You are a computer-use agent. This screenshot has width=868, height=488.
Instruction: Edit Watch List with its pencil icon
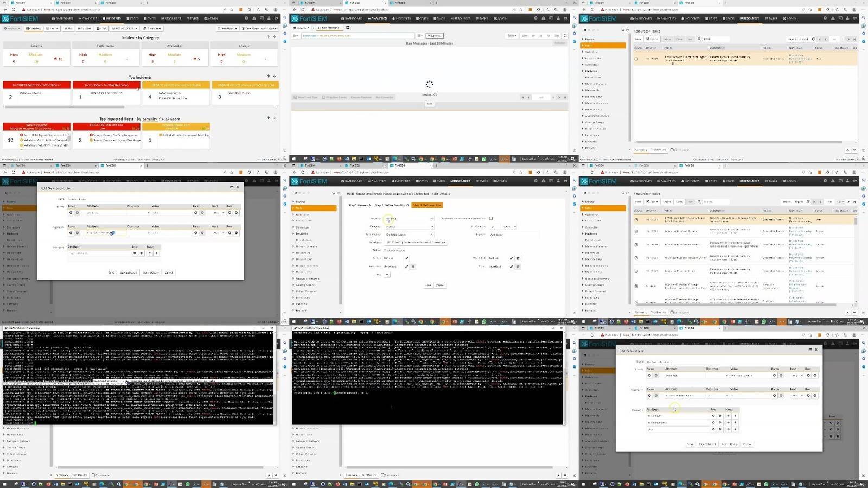(512, 258)
